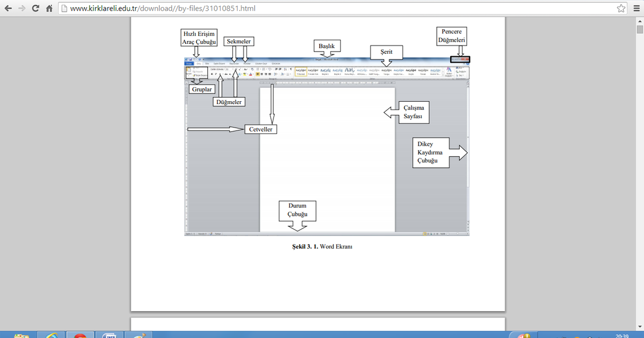Open the font color icon
This screenshot has height=338, width=644.
point(250,74)
